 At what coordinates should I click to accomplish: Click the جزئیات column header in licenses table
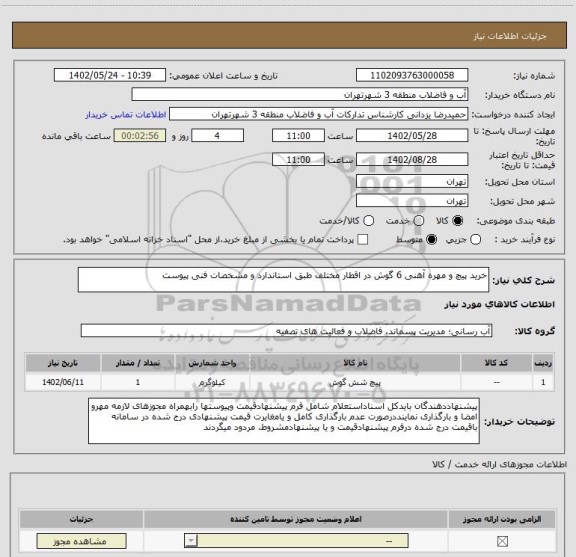point(81,519)
